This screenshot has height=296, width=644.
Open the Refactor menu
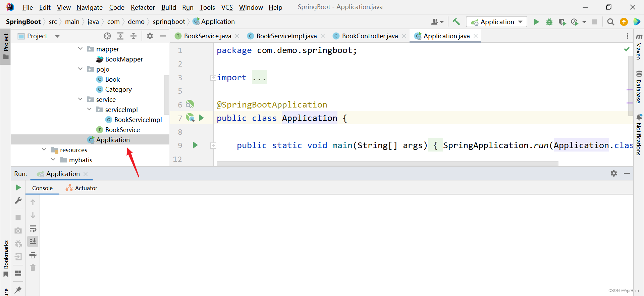(x=143, y=7)
